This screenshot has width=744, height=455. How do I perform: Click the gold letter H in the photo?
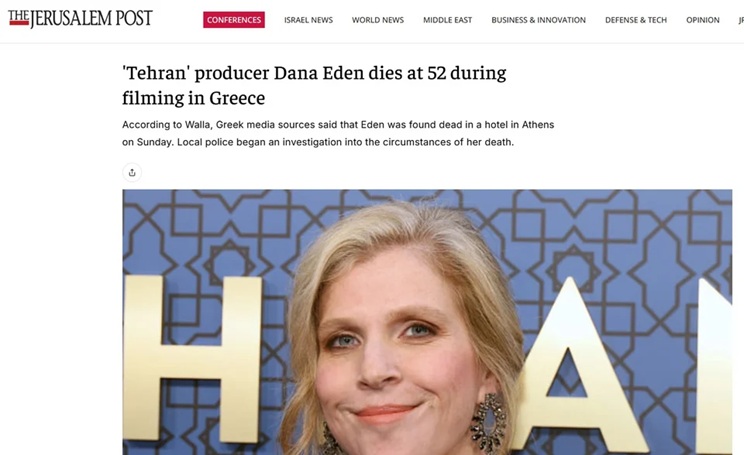[192, 358]
